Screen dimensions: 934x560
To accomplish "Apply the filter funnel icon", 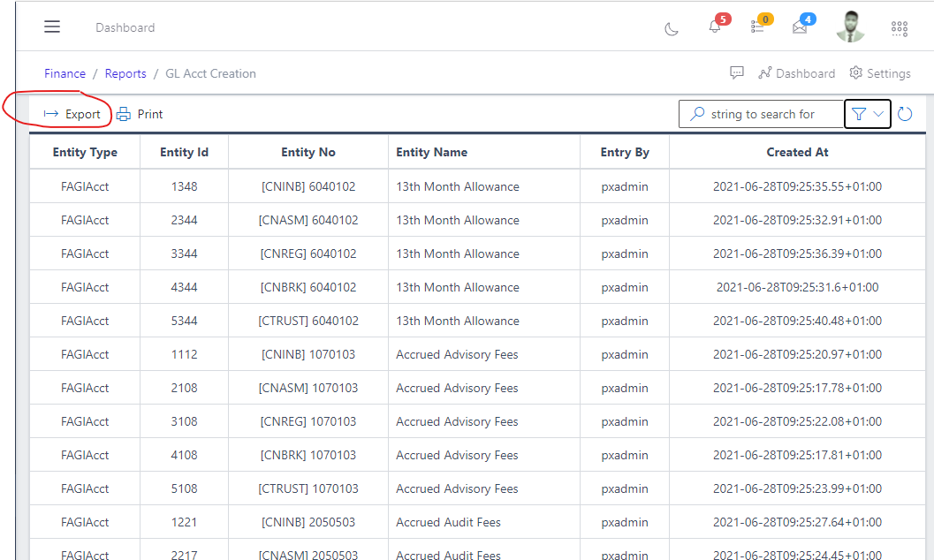I will pos(858,114).
